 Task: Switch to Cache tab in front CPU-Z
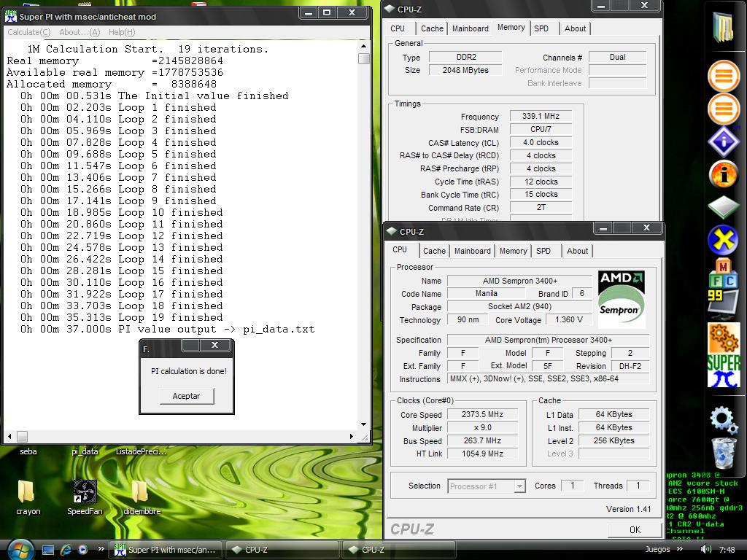click(x=434, y=251)
